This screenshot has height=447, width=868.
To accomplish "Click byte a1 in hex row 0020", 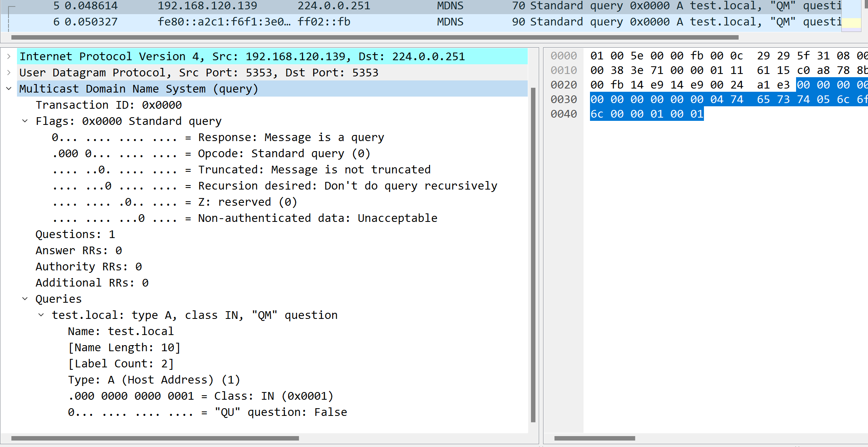I will click(x=763, y=85).
